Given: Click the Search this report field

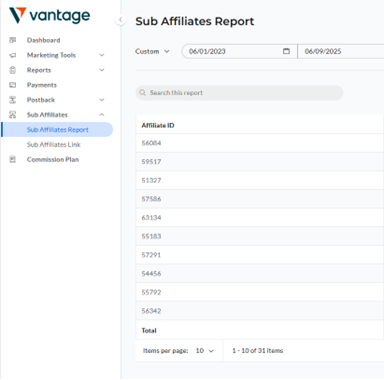Looking at the screenshot, I should point(239,93).
